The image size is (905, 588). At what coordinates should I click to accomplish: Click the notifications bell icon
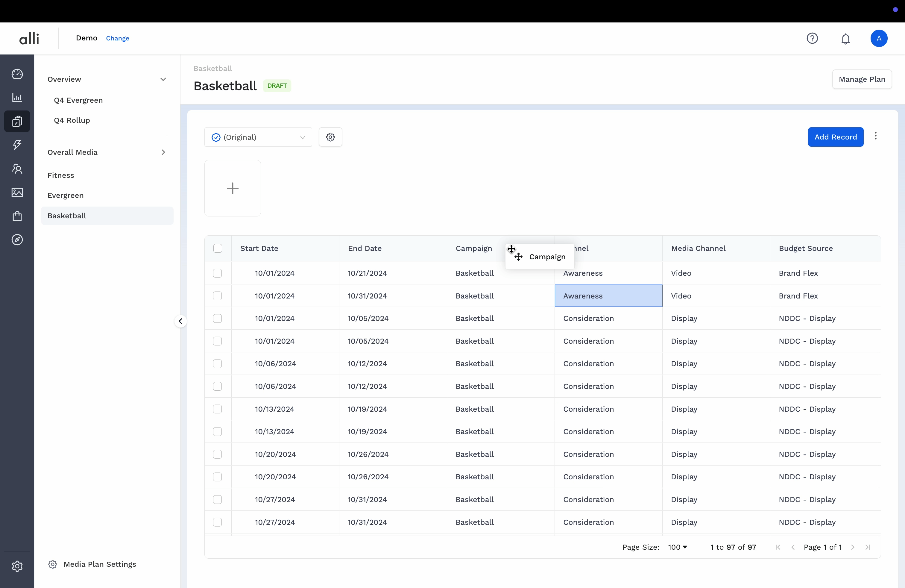coord(845,39)
